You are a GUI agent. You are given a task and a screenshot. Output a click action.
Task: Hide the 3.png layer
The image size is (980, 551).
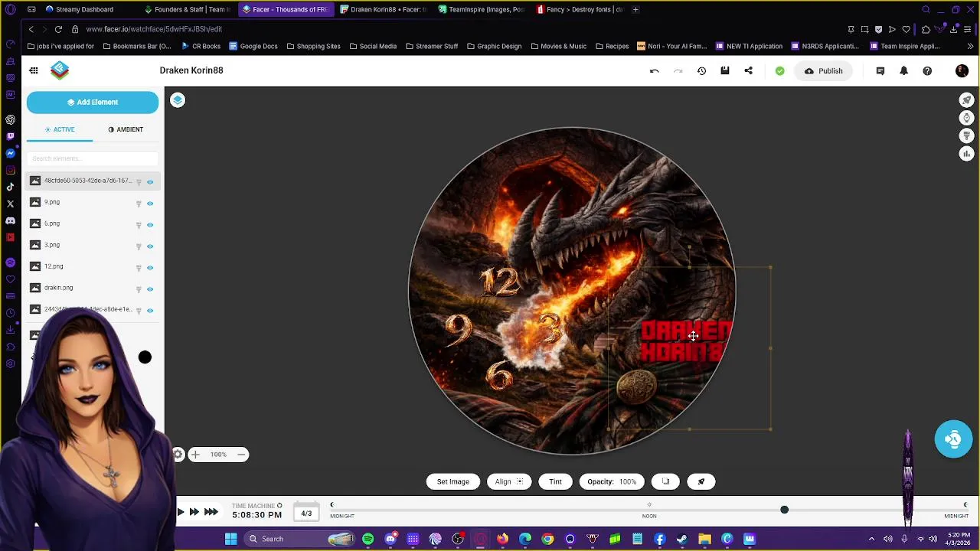pyautogui.click(x=150, y=246)
